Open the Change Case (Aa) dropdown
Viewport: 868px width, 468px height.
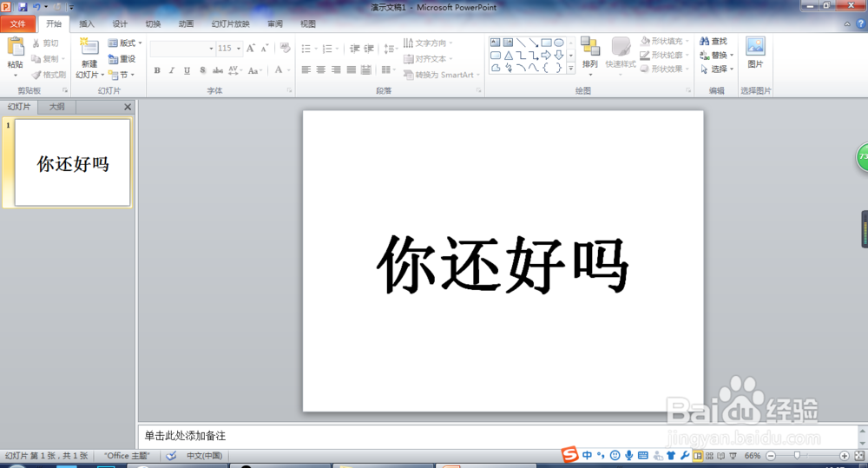(254, 70)
